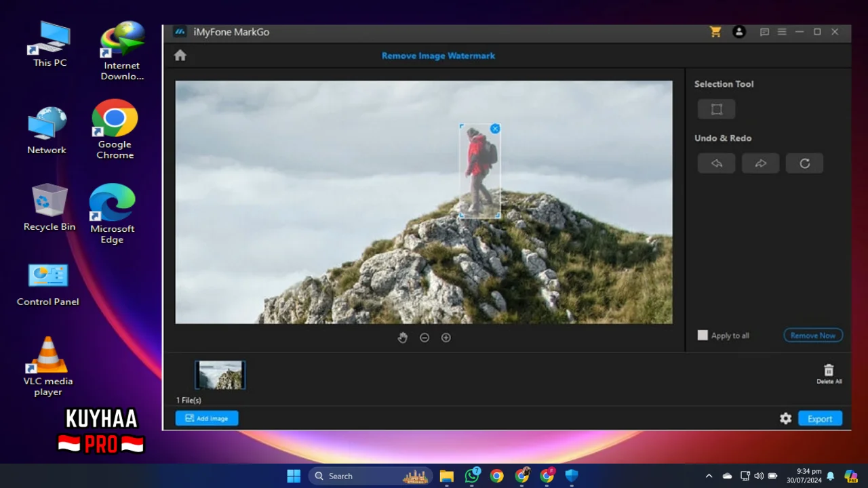Image resolution: width=868 pixels, height=488 pixels.
Task: Open VLC media player shortcut
Action: pos(48,366)
